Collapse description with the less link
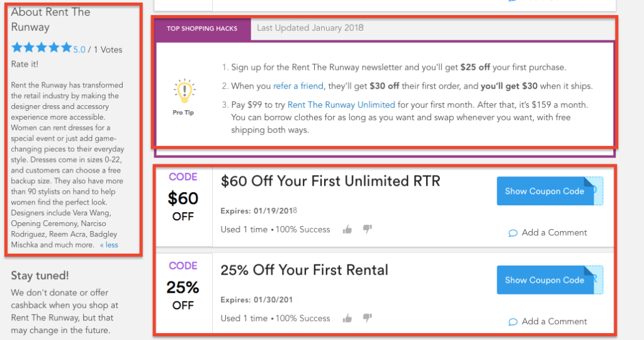 coord(109,245)
